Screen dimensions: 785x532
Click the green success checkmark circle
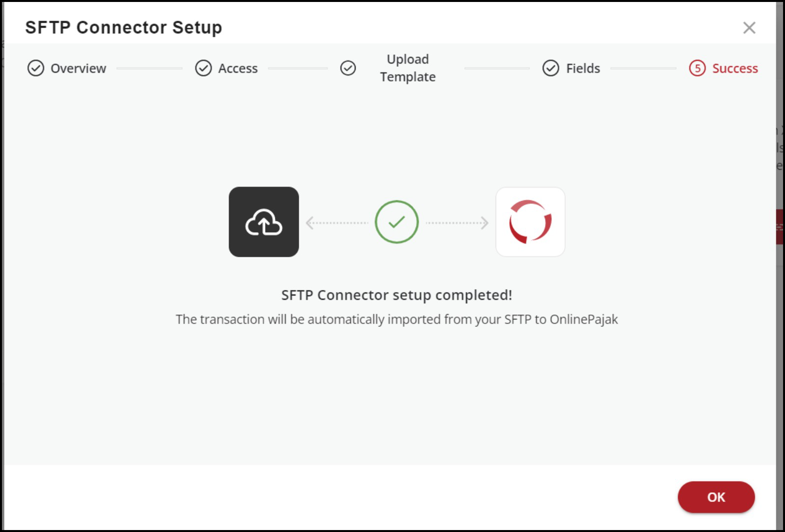(x=396, y=222)
